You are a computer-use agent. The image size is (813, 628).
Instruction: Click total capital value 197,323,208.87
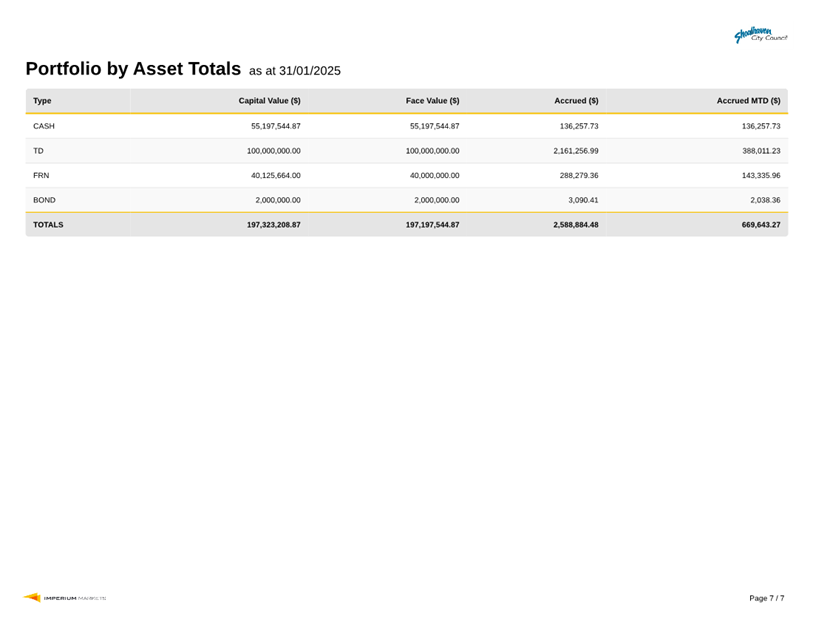pyautogui.click(x=273, y=225)
